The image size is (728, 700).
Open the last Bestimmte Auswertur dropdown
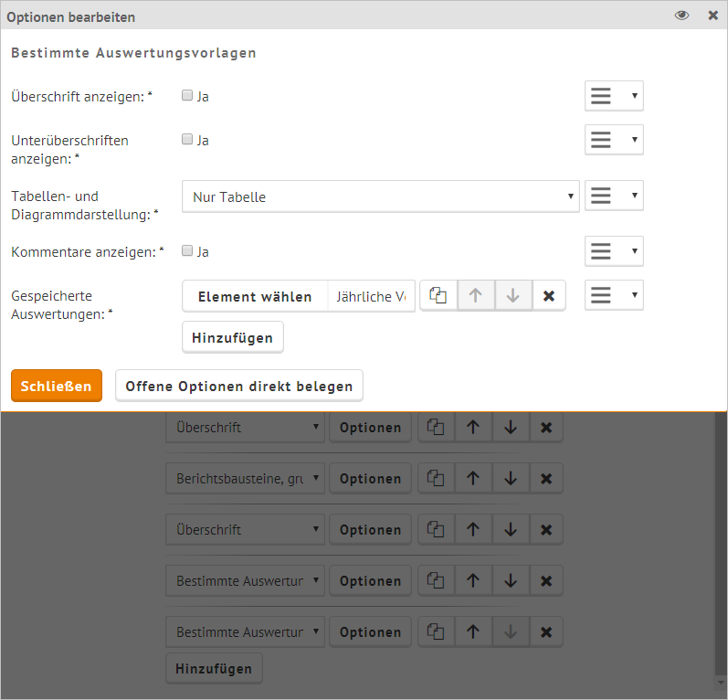(245, 631)
